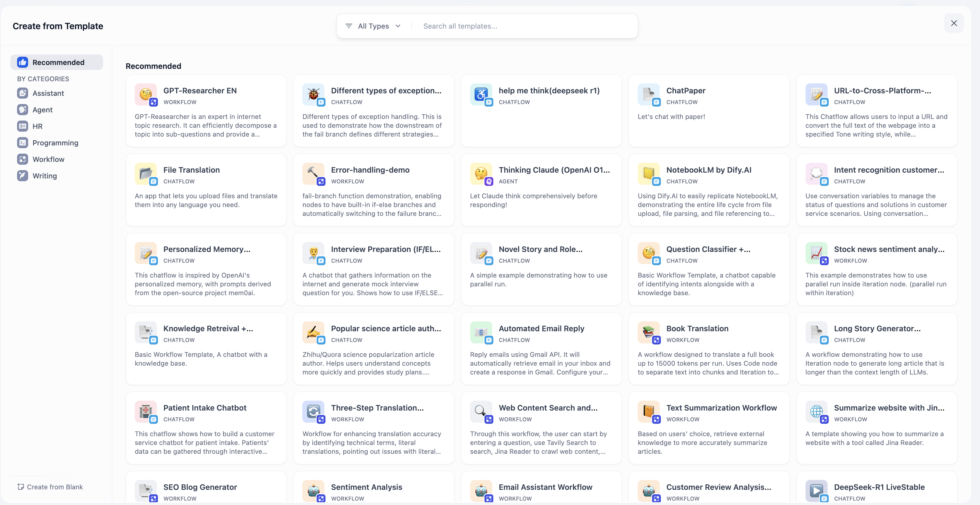
Task: Click the "Create from Template" dialog title
Action: point(58,26)
